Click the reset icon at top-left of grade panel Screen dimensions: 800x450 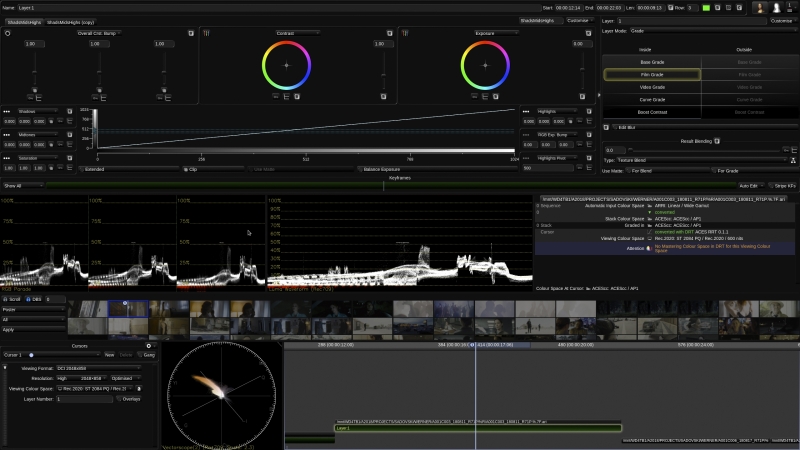(x=8, y=32)
